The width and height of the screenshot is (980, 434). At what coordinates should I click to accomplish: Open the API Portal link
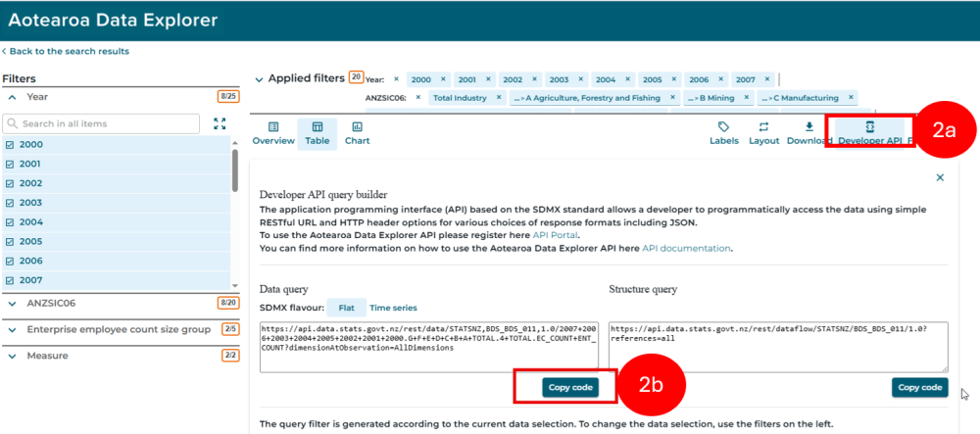pos(556,235)
